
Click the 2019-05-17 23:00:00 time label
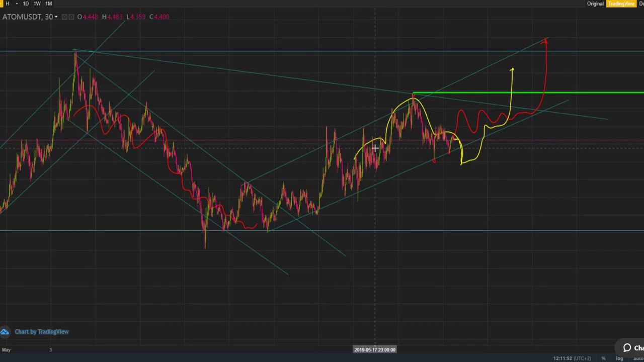click(375, 349)
